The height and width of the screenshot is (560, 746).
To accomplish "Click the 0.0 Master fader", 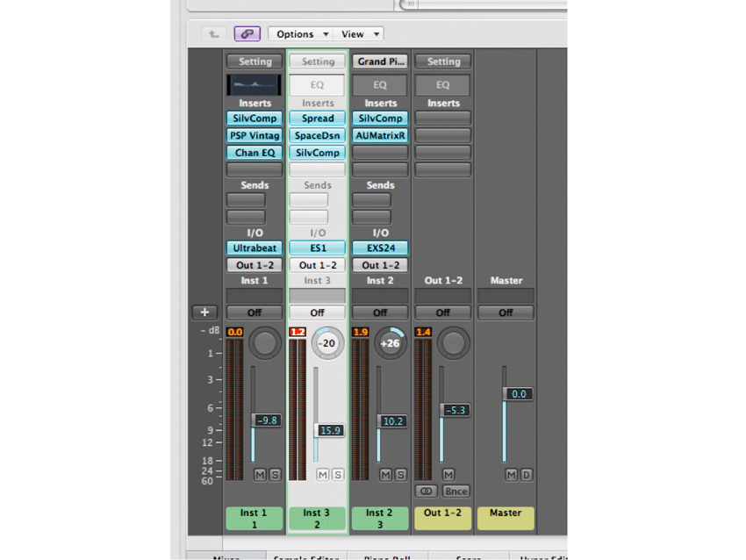I will (x=518, y=394).
